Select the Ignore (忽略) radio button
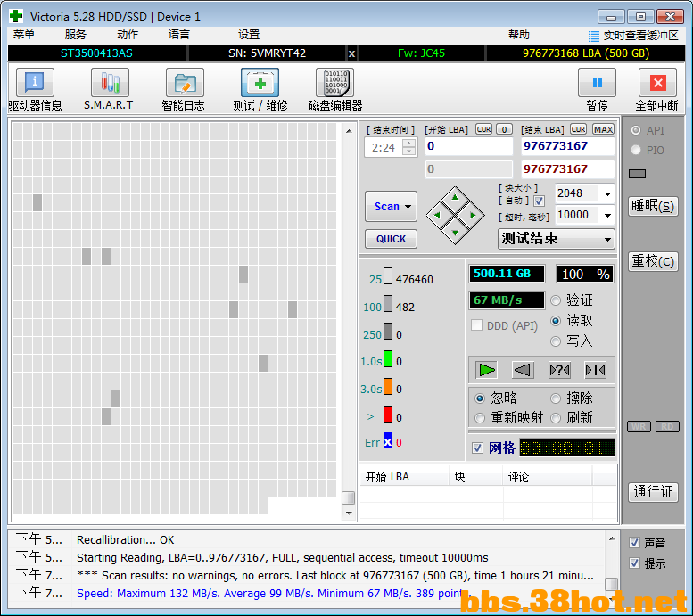Image resolution: width=693 pixels, height=616 pixels. (x=480, y=398)
